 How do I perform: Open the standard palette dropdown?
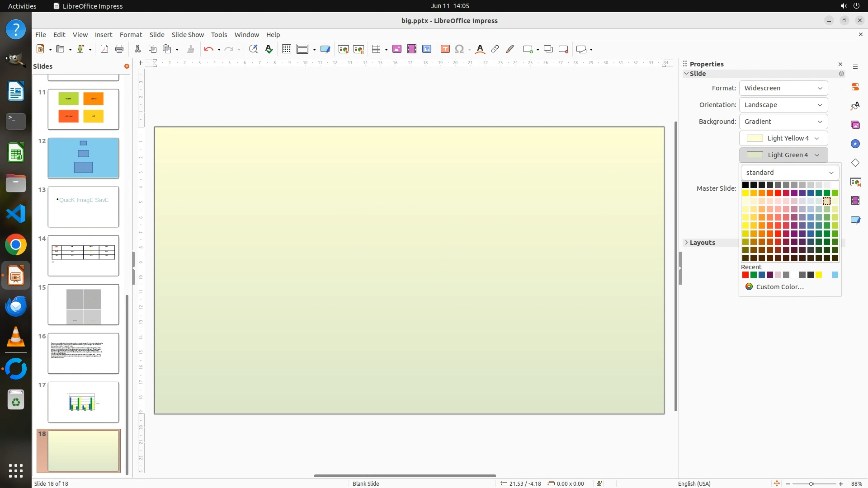point(789,173)
